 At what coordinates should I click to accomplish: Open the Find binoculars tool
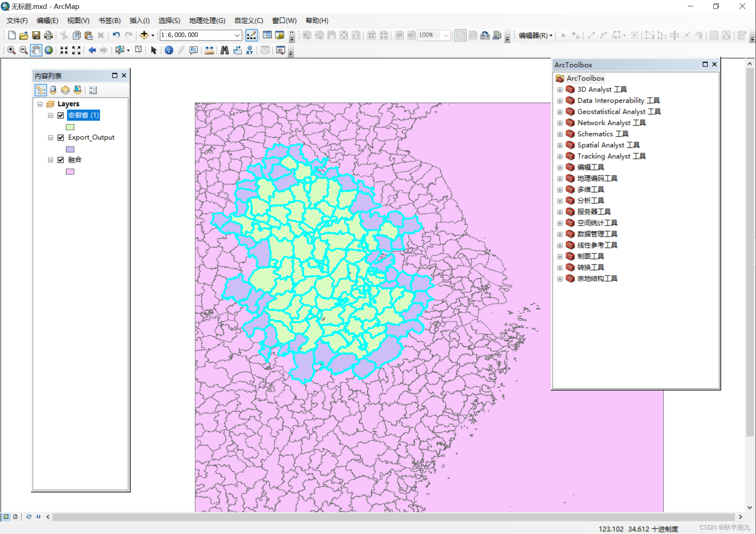click(225, 50)
